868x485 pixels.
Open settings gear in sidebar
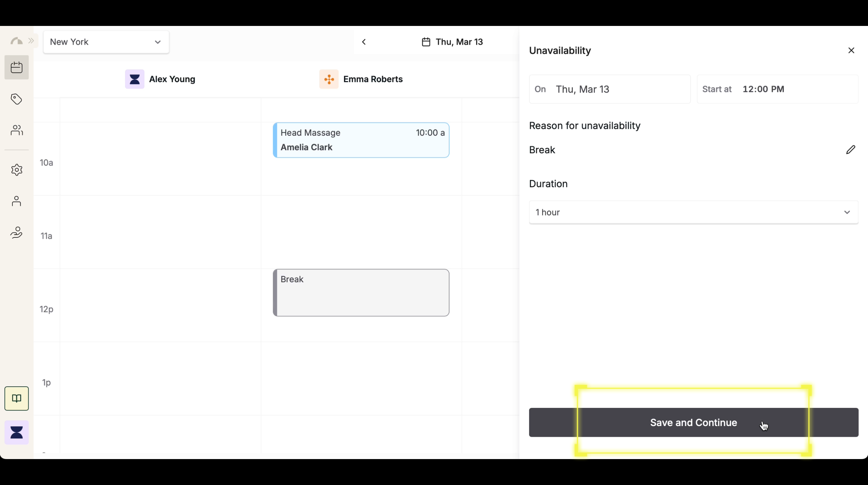[17, 170]
